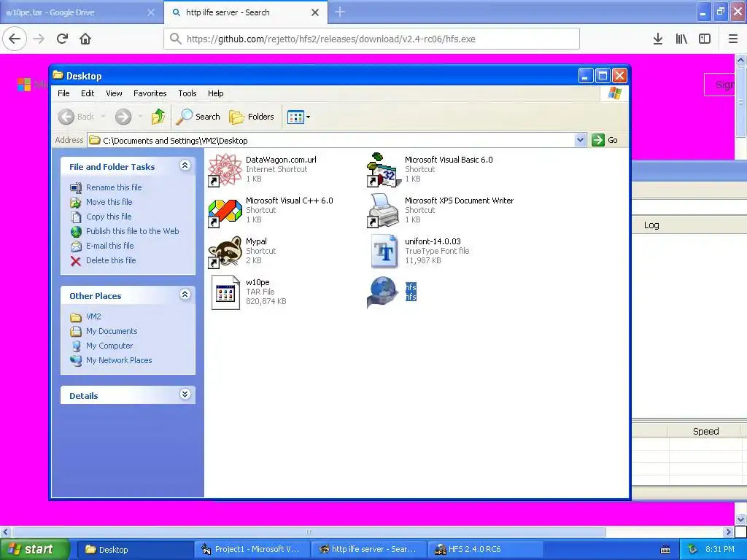This screenshot has width=747, height=560.
Task: Click Rename this file task
Action: click(114, 187)
